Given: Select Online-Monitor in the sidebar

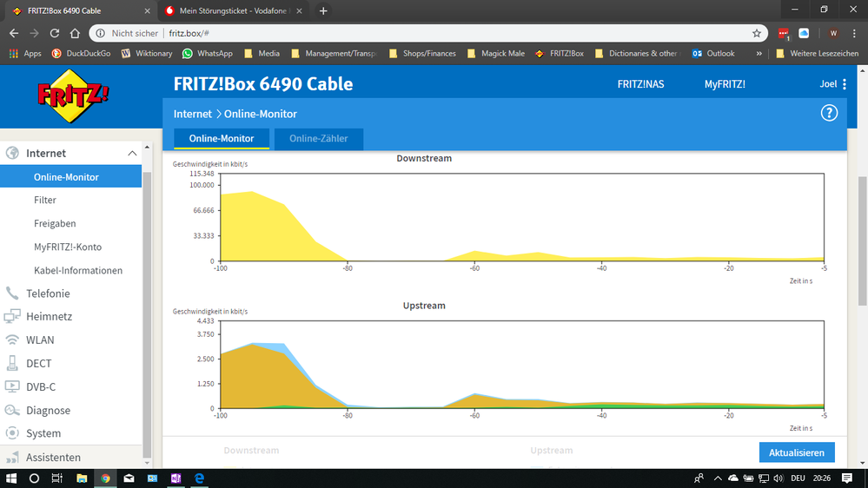Looking at the screenshot, I should [x=71, y=177].
